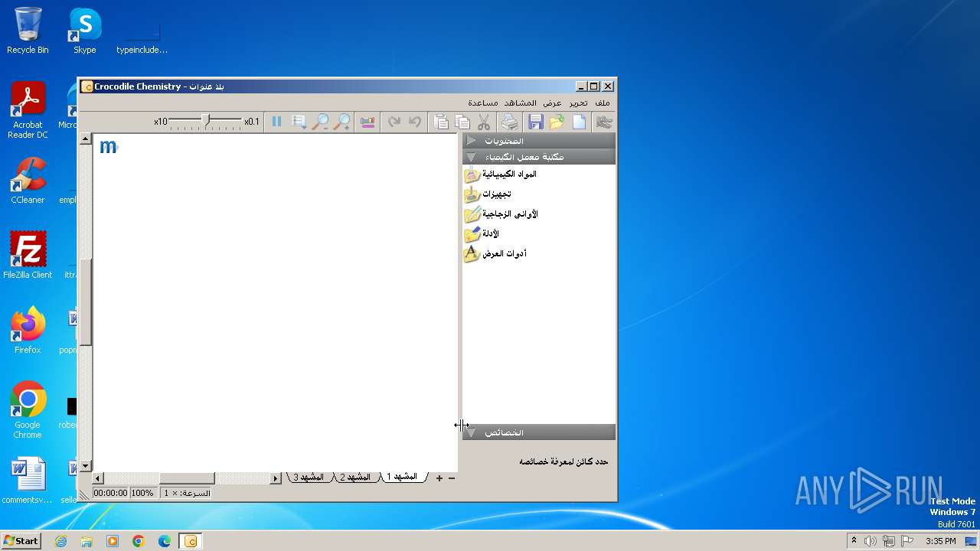Collapse the مكتبة معمل الكيمياء panel
The width and height of the screenshot is (980, 551).
[538, 157]
